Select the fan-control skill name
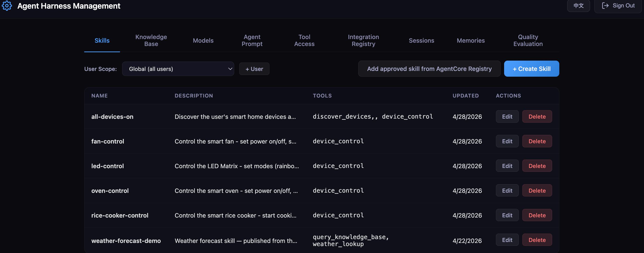This screenshot has width=644, height=253. coord(107,141)
